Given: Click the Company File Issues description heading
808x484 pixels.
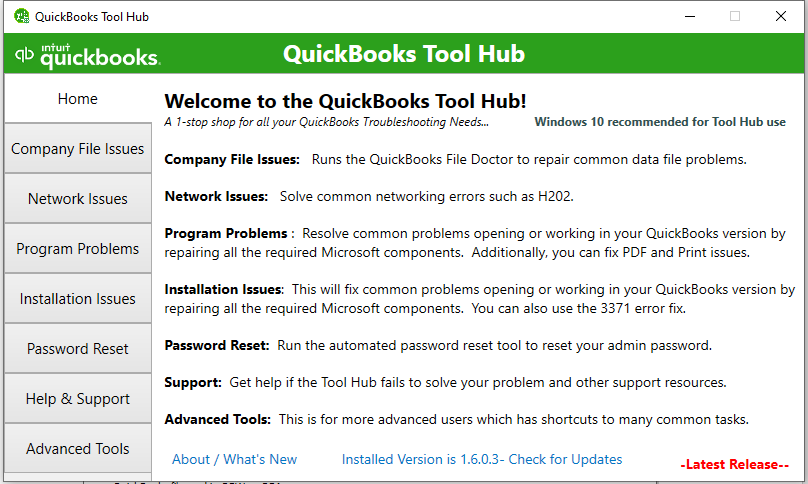Looking at the screenshot, I should click(x=232, y=159).
